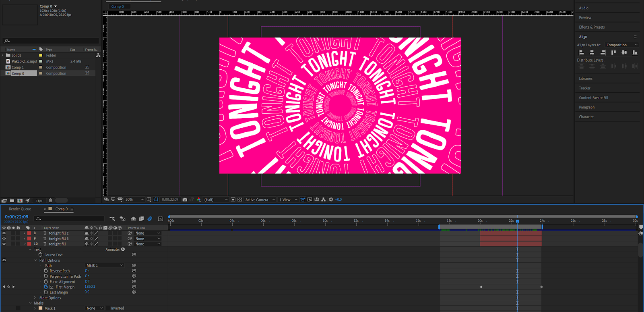Open the Tracker panel
This screenshot has width=644, height=312.
click(584, 88)
